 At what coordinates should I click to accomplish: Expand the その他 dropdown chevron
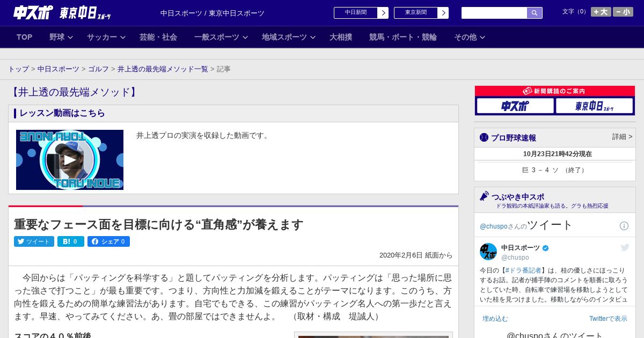[x=482, y=37]
